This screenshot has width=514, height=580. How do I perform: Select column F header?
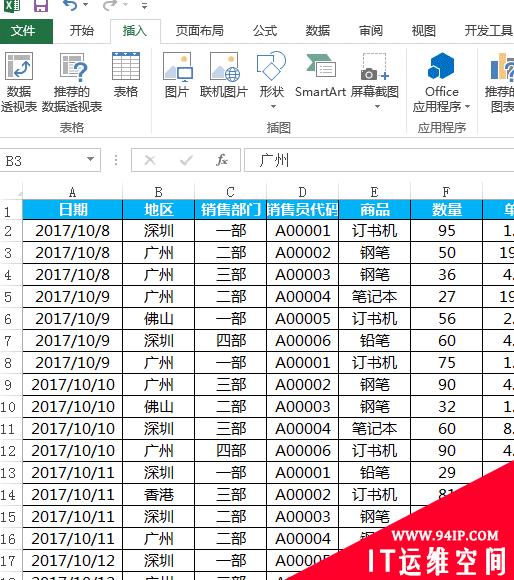coord(446,192)
